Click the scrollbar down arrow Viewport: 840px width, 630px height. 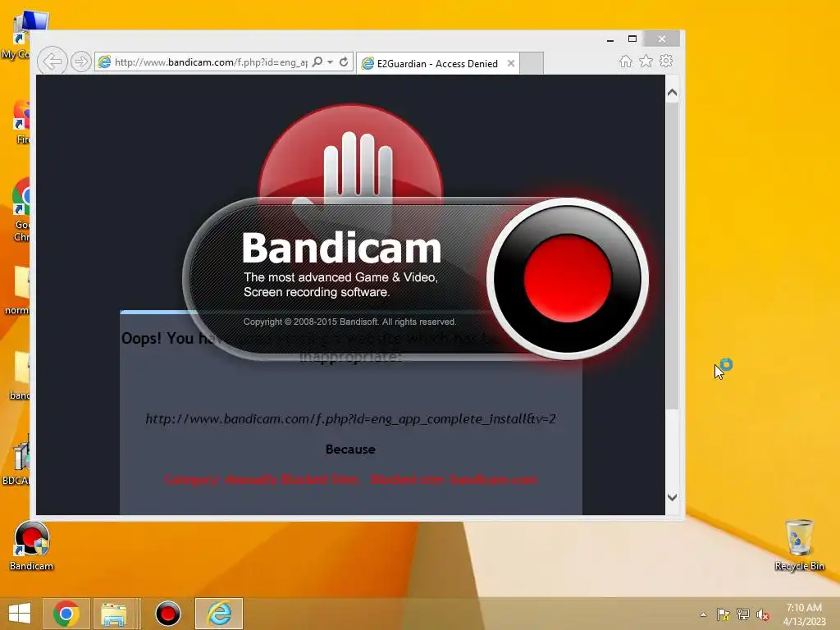(x=673, y=497)
